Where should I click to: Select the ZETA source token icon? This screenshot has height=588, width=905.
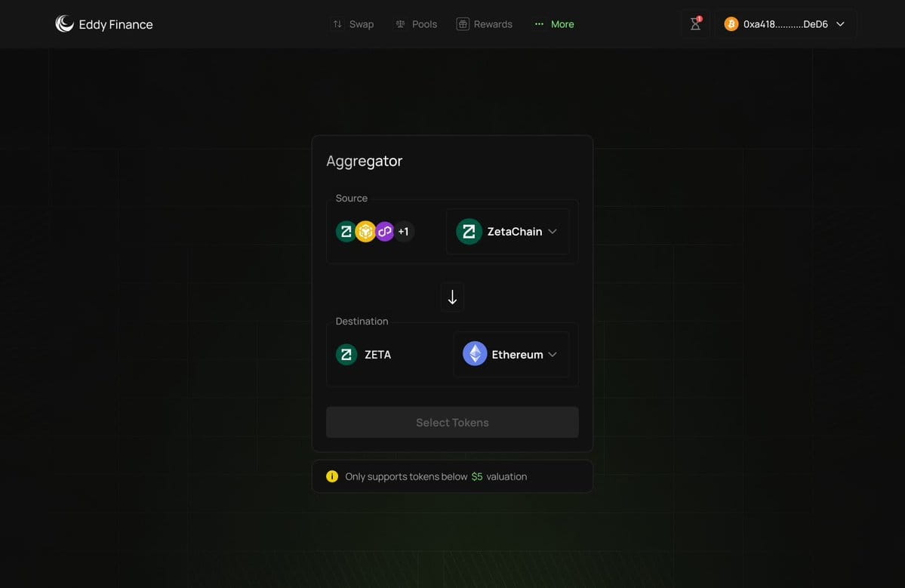(x=346, y=232)
